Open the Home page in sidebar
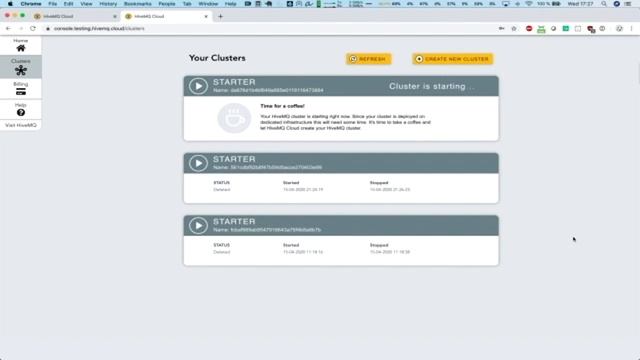The width and height of the screenshot is (640, 360). pos(20,45)
